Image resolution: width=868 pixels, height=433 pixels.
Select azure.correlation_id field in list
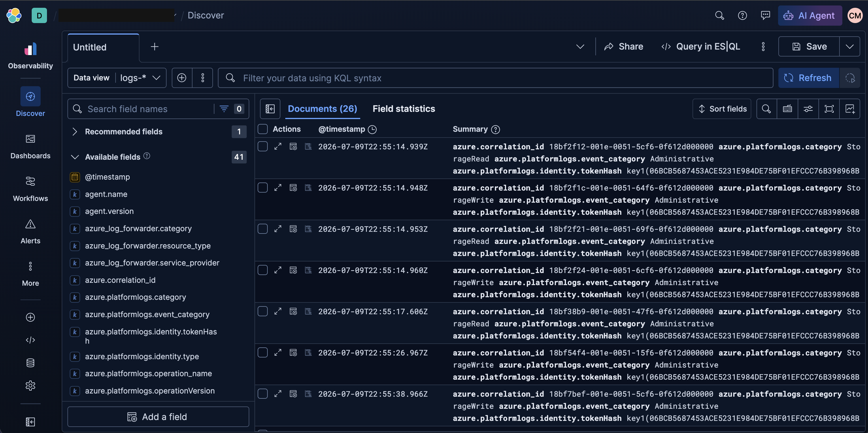click(120, 280)
